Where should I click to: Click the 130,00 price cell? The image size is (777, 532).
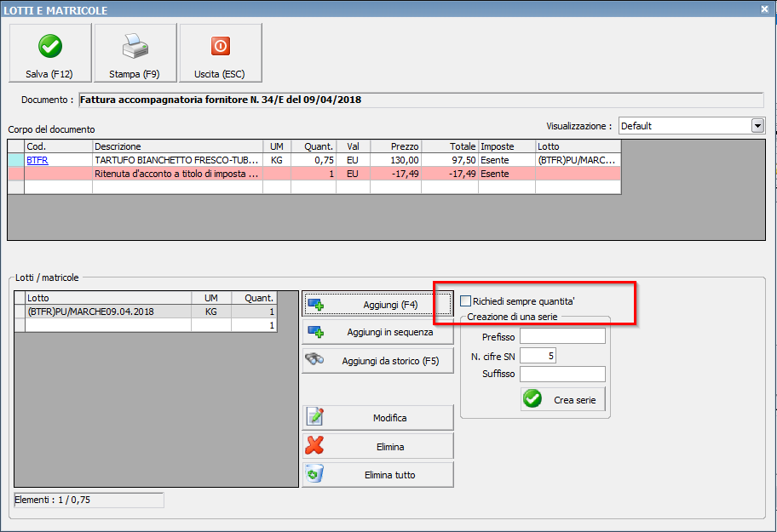(x=395, y=160)
